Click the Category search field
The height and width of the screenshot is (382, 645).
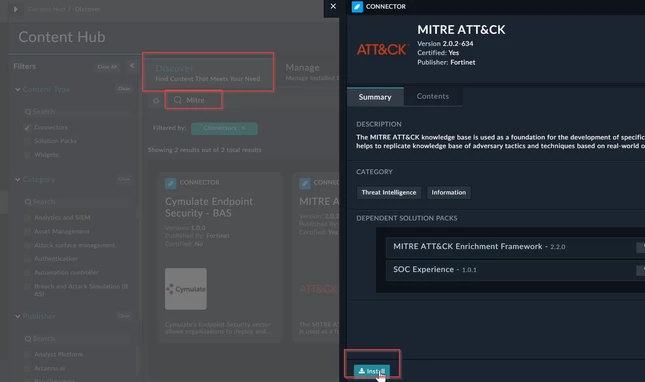click(77, 202)
